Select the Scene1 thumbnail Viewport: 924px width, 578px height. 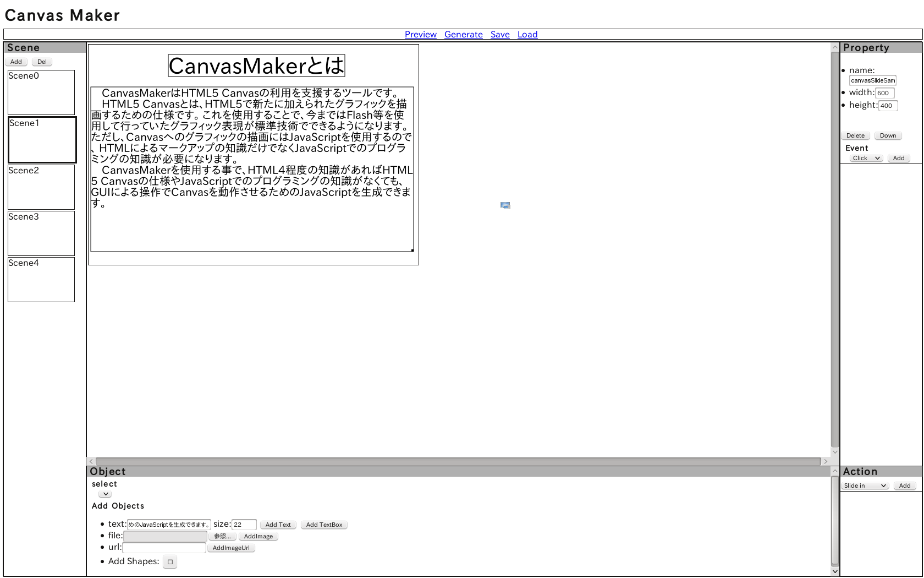pos(42,140)
